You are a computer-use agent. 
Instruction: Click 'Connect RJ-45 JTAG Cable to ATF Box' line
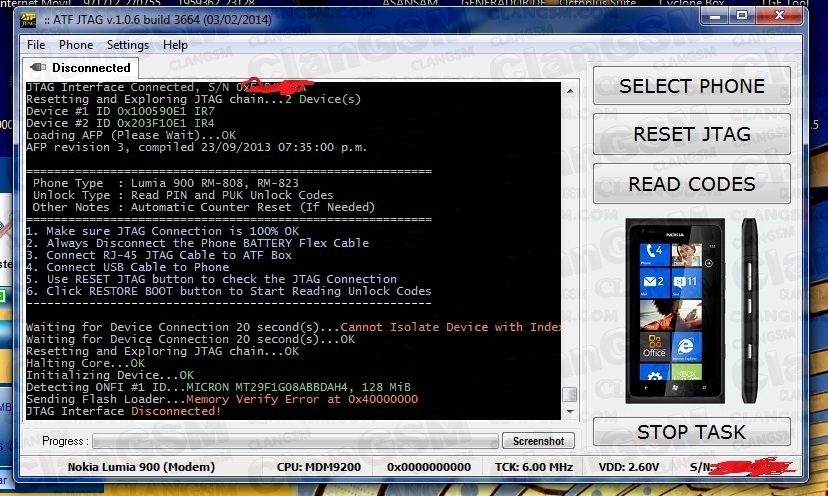(159, 255)
